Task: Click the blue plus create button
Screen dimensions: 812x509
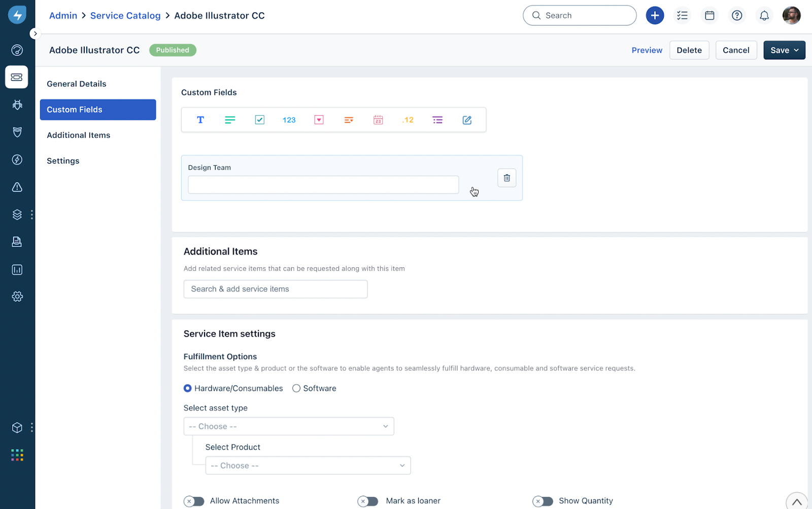Action: pyautogui.click(x=655, y=15)
